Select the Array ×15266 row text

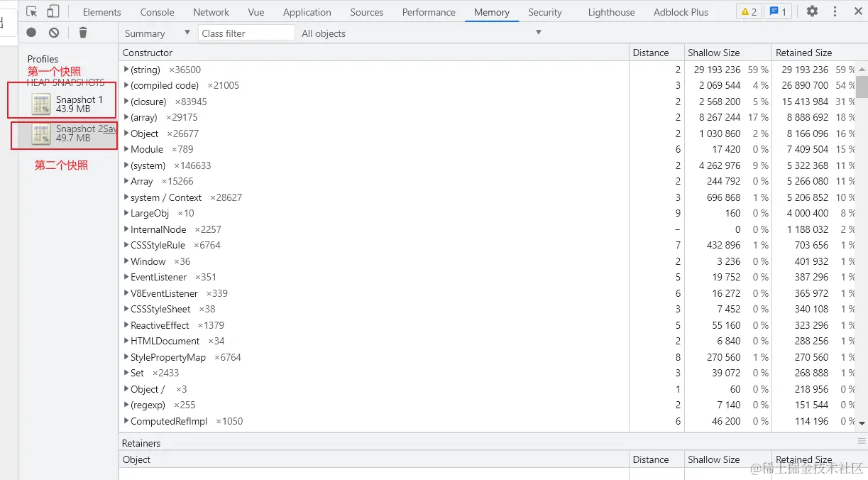(162, 181)
